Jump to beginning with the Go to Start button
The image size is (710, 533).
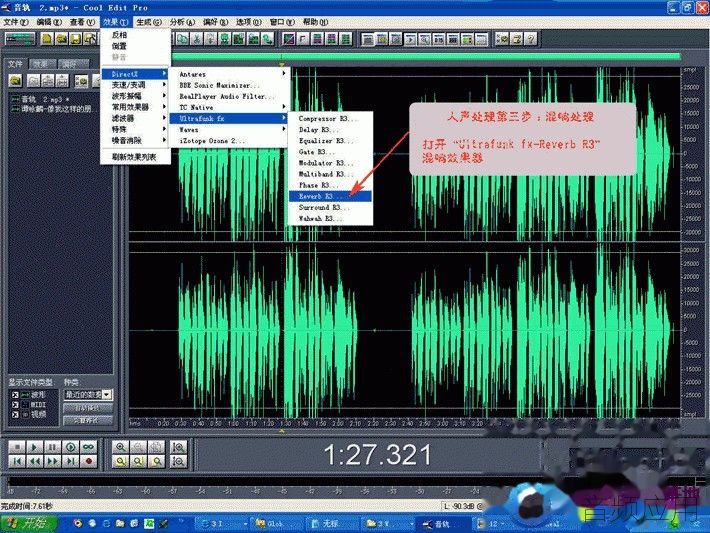click(x=17, y=461)
